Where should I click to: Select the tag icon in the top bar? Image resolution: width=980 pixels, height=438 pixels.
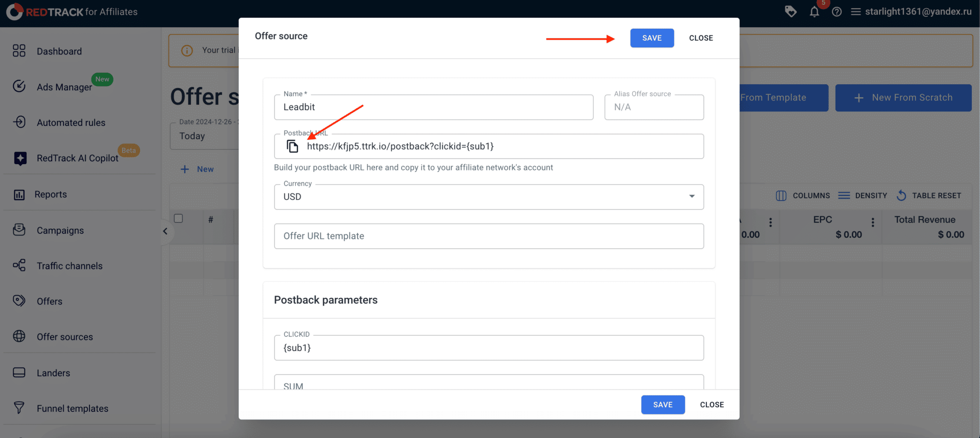click(x=791, y=11)
